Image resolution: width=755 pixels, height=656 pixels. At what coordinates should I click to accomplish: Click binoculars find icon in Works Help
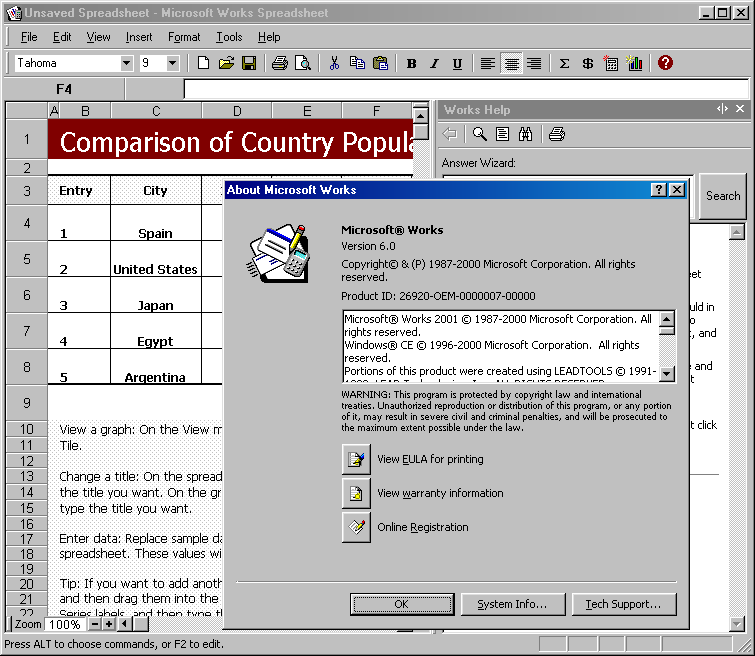(x=525, y=134)
